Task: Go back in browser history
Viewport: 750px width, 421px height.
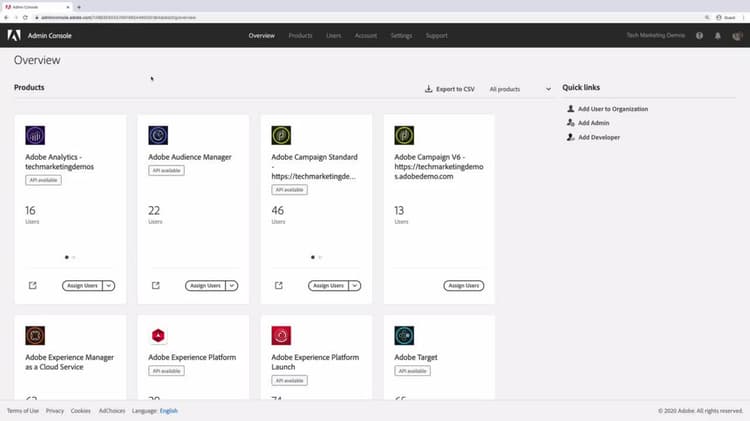Action: point(6,17)
